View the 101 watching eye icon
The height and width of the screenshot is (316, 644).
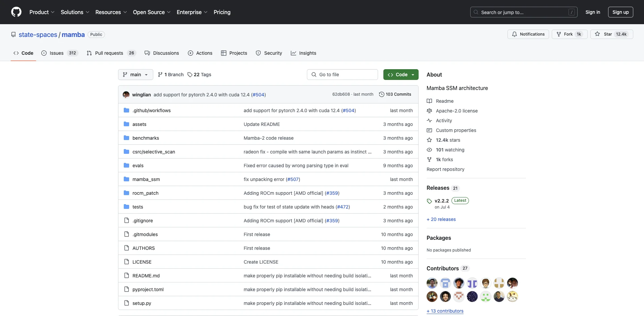(x=429, y=150)
